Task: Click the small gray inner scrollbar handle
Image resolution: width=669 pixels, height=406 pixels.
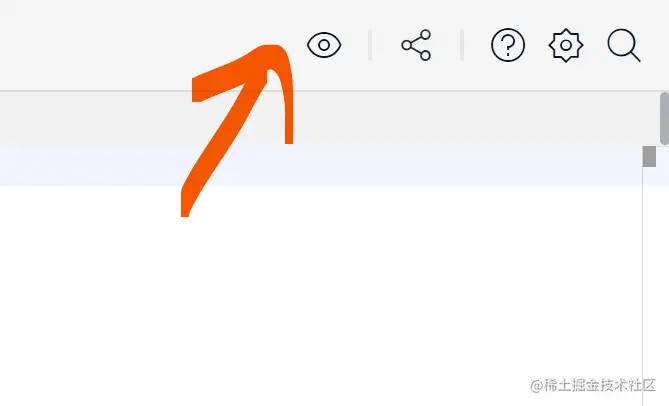Action: point(649,156)
